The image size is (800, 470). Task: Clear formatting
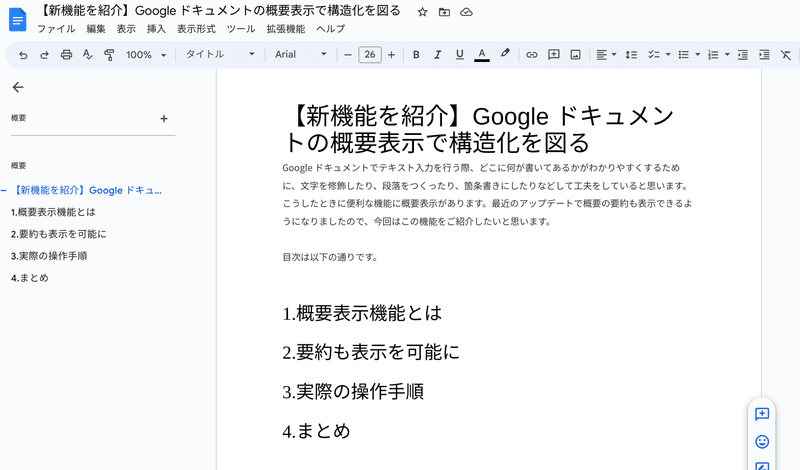[786, 55]
